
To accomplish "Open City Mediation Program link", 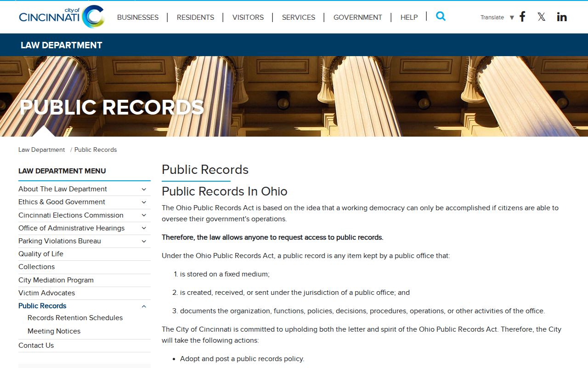I will [x=56, y=280].
